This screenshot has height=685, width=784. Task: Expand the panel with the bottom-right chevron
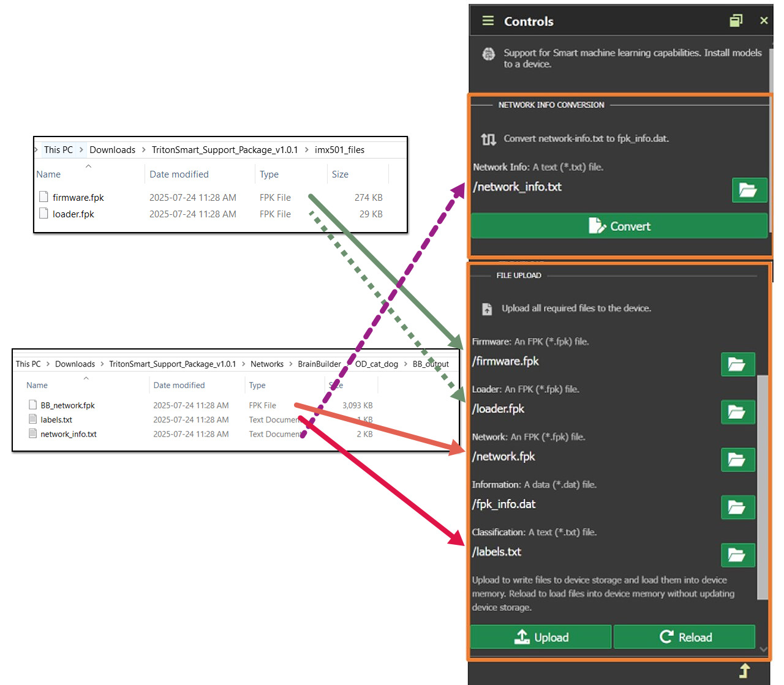(x=764, y=649)
